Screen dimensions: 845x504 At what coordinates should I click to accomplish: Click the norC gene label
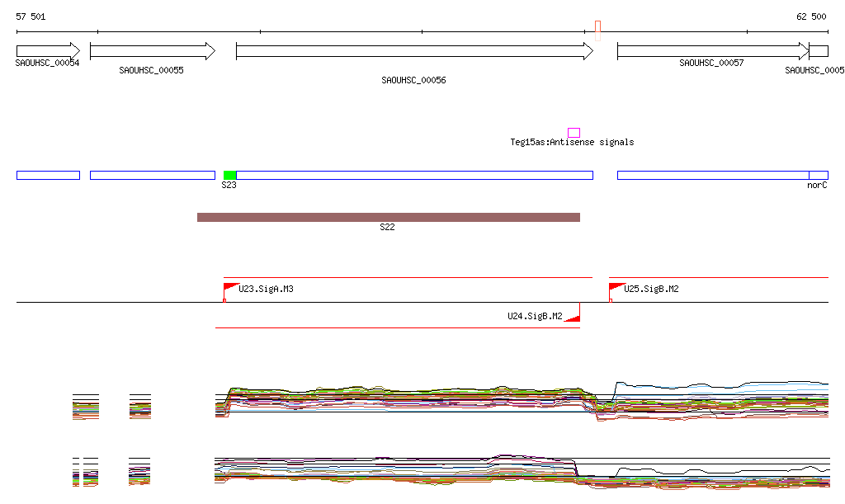click(817, 186)
